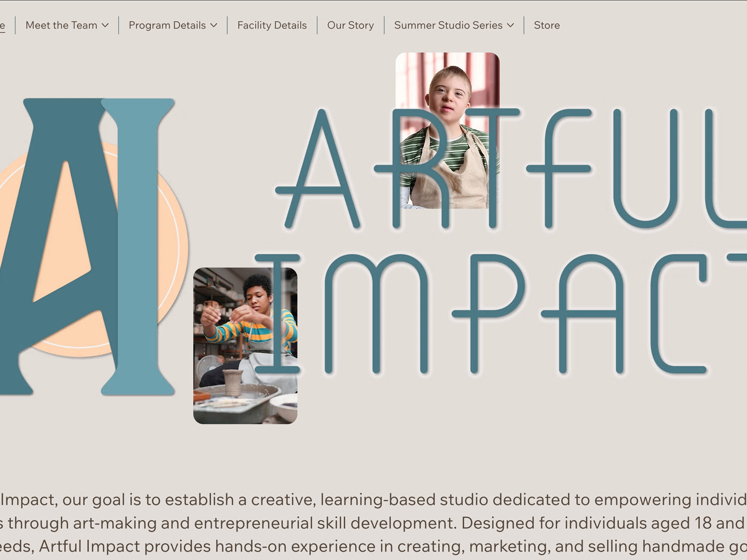This screenshot has width=747, height=560.
Task: Expand the Summer Studio Series chevron
Action: [510, 25]
